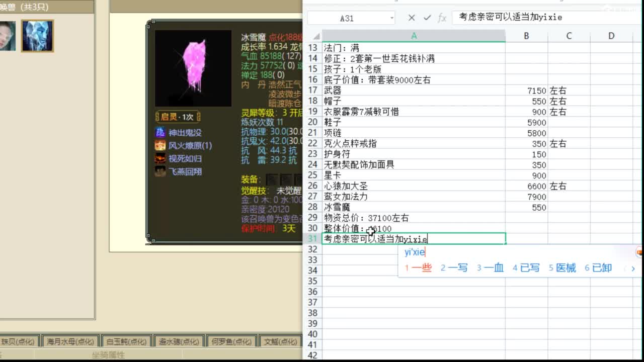644x362 pixels.
Task: Select the pale human-face pet portrait
Action: pos(7,36)
